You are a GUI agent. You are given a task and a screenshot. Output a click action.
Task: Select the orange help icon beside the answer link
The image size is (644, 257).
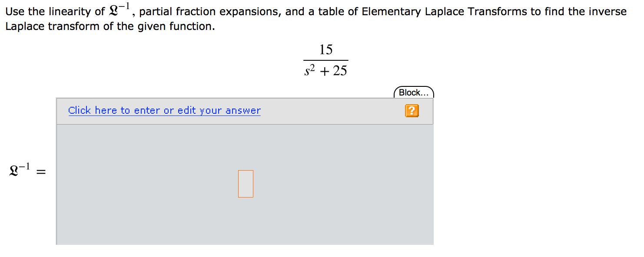pyautogui.click(x=411, y=111)
